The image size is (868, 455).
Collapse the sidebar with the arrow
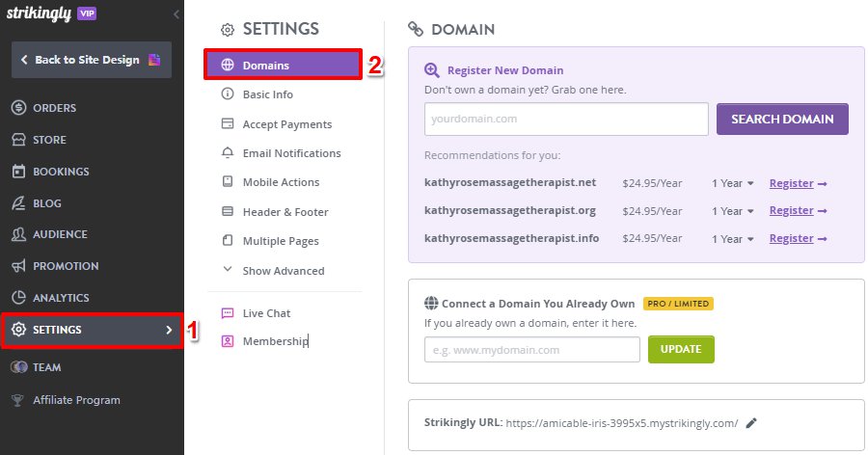176,14
